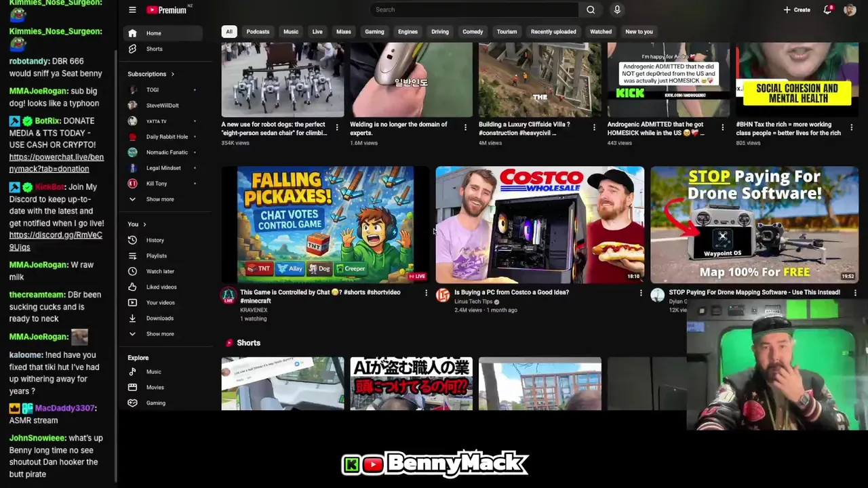Open options menu for Welding short

[x=465, y=127]
